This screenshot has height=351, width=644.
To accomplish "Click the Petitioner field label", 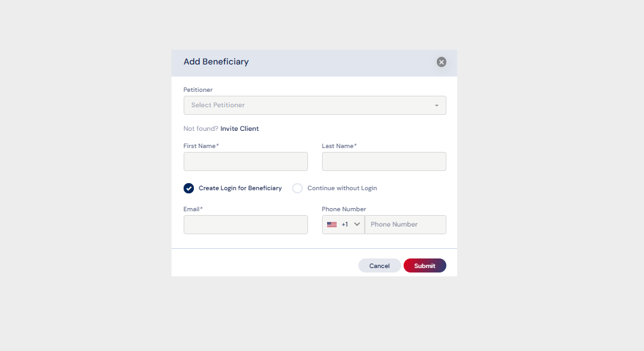I will (198, 90).
